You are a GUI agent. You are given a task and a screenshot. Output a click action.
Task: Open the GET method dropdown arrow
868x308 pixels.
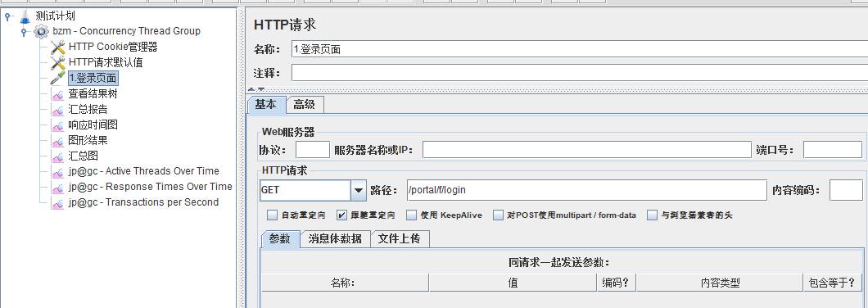pyautogui.click(x=359, y=191)
